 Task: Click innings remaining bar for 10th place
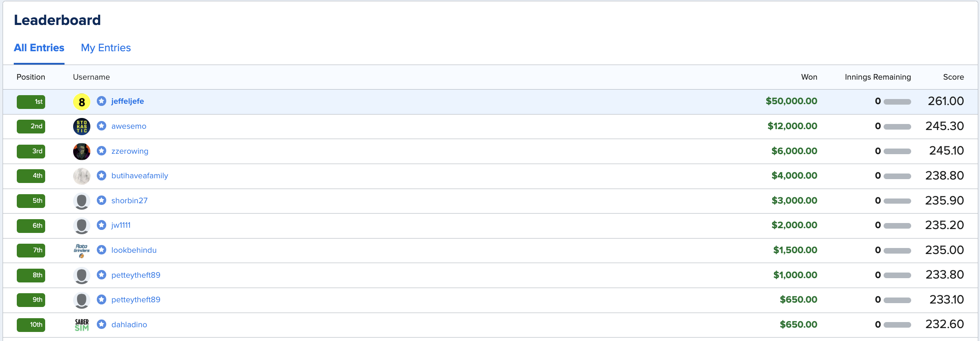point(897,325)
